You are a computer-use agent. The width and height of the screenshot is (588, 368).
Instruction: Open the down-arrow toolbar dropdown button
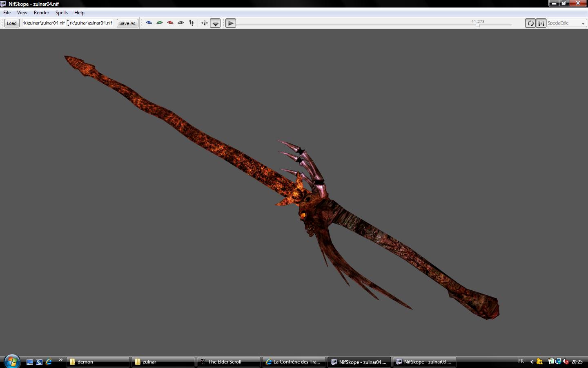click(x=215, y=23)
